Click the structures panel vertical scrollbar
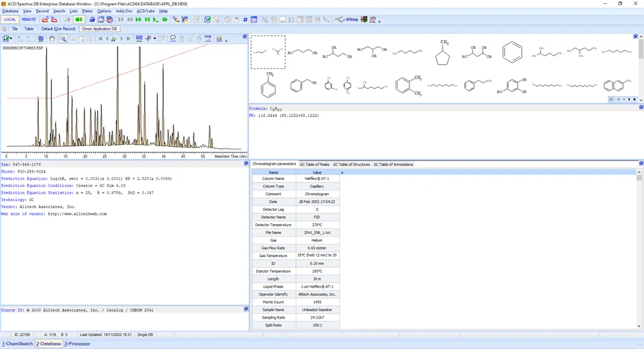Viewport: 644px width, 349px height. 641,68
